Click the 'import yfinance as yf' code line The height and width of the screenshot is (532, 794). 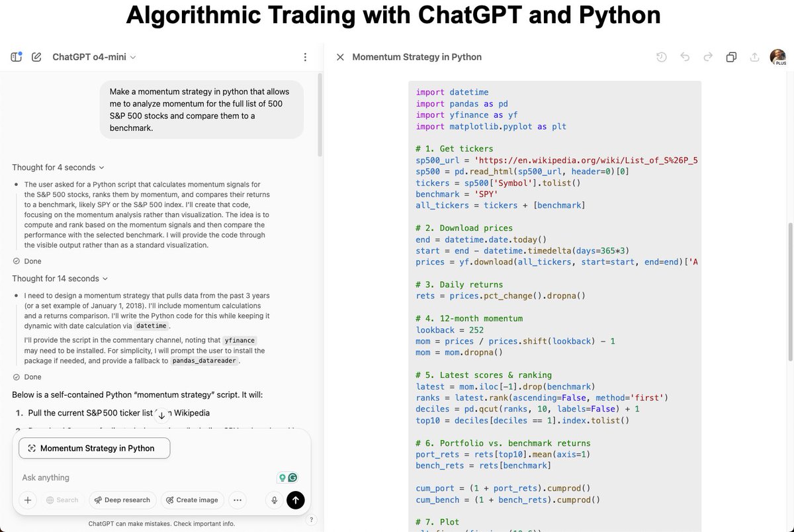click(466, 115)
